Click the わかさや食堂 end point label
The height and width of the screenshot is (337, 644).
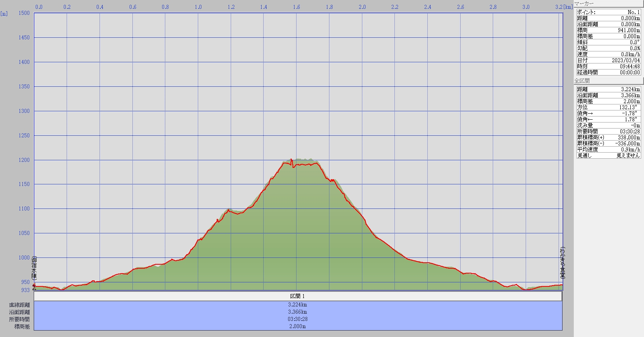tap(563, 263)
